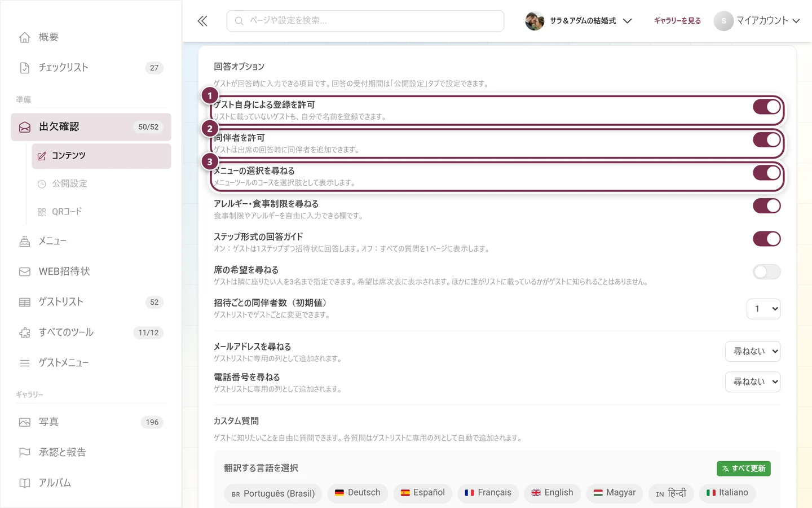This screenshot has height=508, width=812.
Task: Select Deutsch language chip
Action: coord(358,493)
